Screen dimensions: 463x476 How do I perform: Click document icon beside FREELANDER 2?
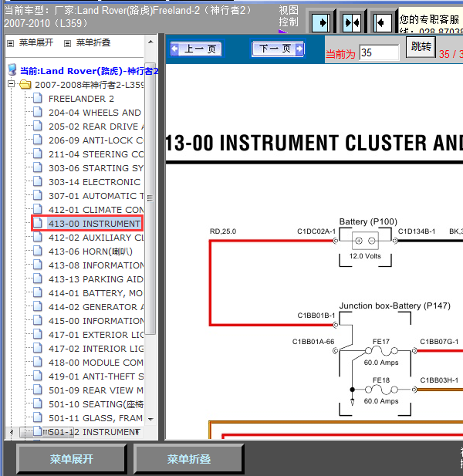coord(37,98)
